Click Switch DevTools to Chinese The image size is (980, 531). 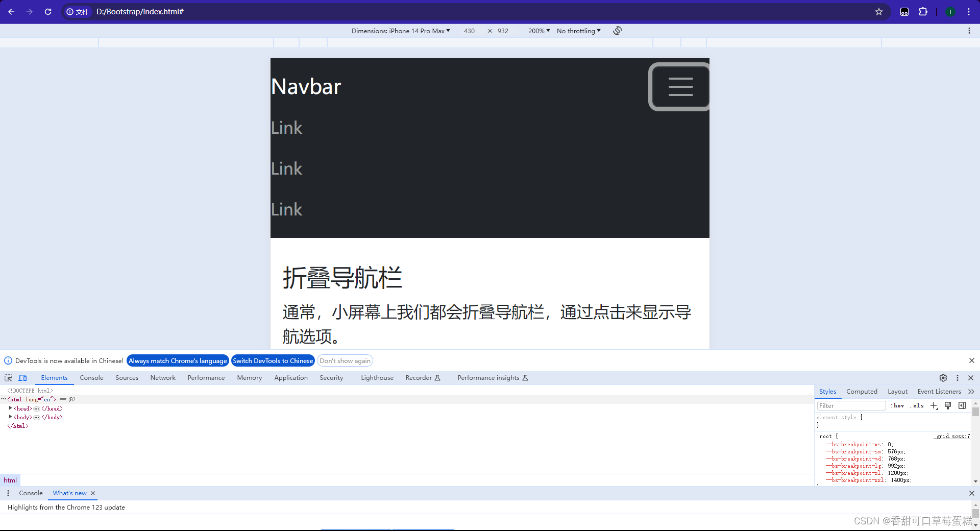pos(273,360)
